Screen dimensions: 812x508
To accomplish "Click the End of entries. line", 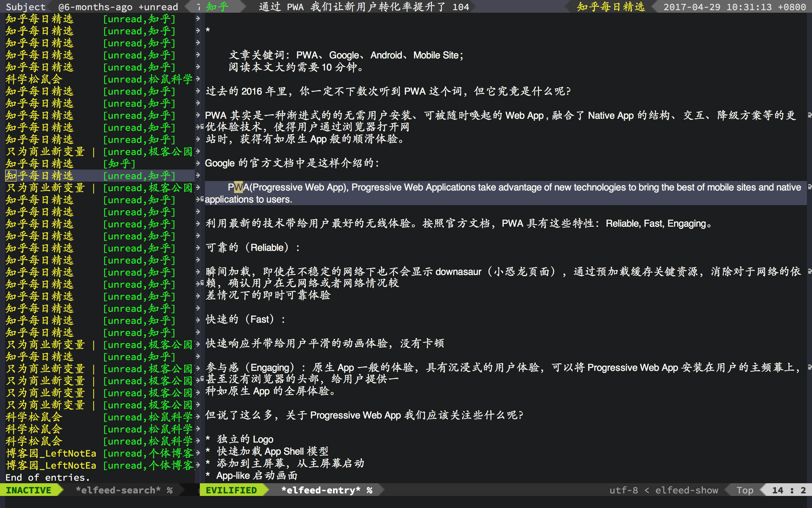I will click(48, 478).
